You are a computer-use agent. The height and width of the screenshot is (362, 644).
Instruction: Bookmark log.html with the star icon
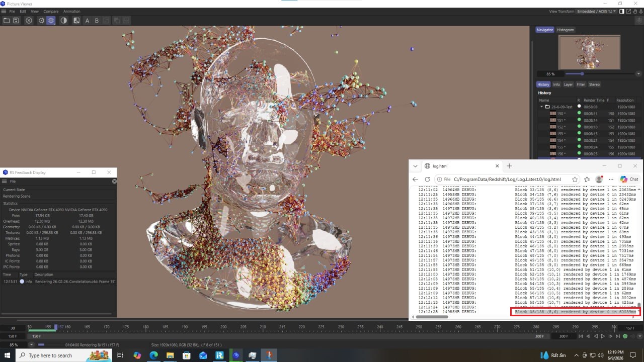[x=575, y=179]
